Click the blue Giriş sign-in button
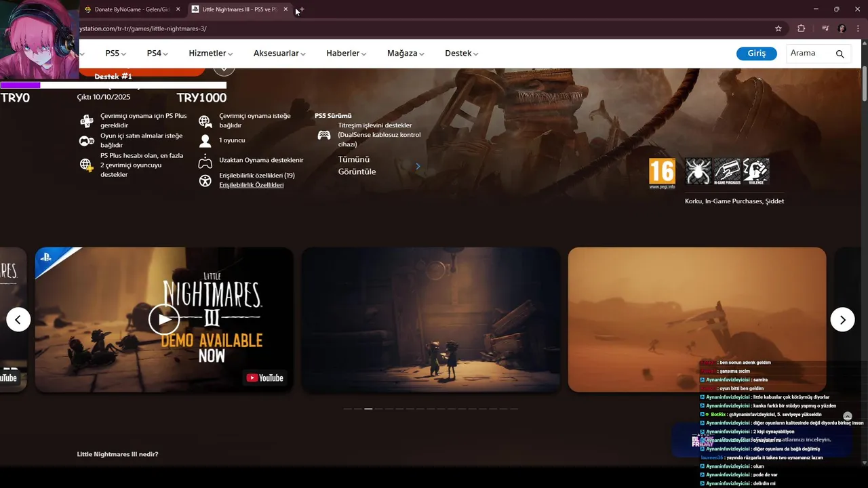The width and height of the screenshot is (868, 488). coord(757,54)
